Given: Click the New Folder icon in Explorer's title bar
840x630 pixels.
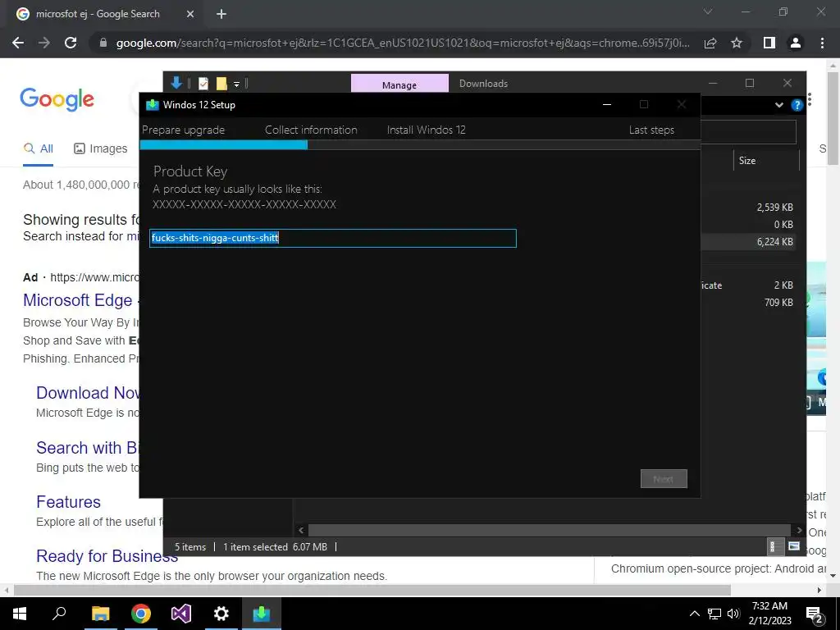Looking at the screenshot, I should pyautogui.click(x=221, y=83).
